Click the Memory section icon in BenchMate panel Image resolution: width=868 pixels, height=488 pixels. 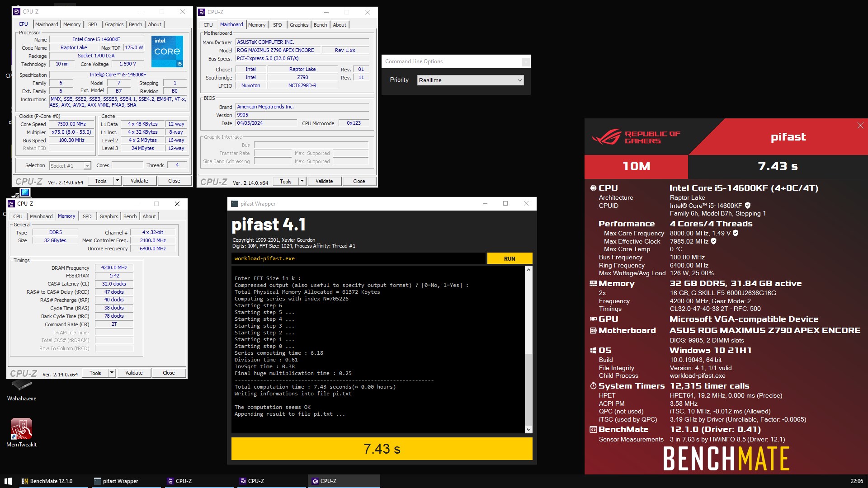click(593, 284)
